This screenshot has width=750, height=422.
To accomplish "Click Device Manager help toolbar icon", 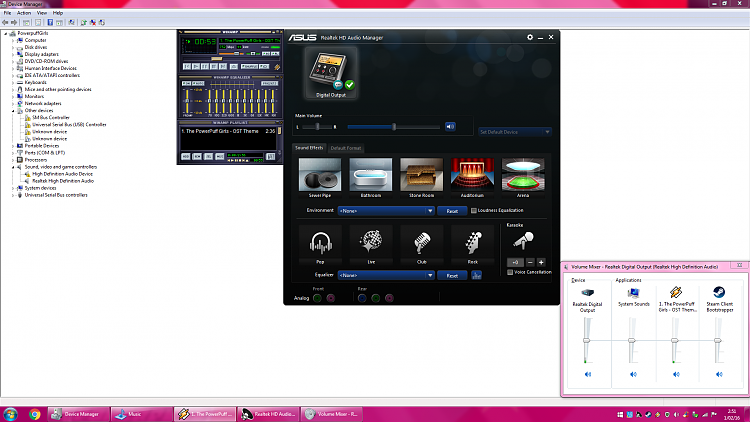I will [50, 22].
